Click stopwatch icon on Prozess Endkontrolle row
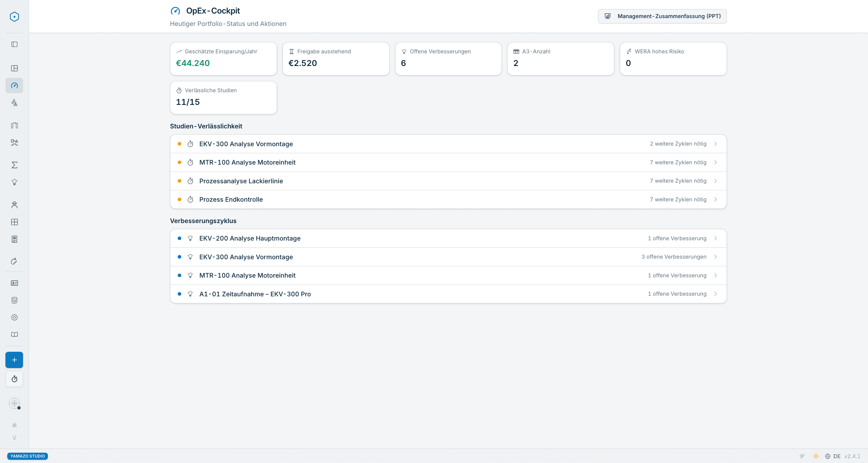This screenshot has width=868, height=463. pyautogui.click(x=190, y=200)
